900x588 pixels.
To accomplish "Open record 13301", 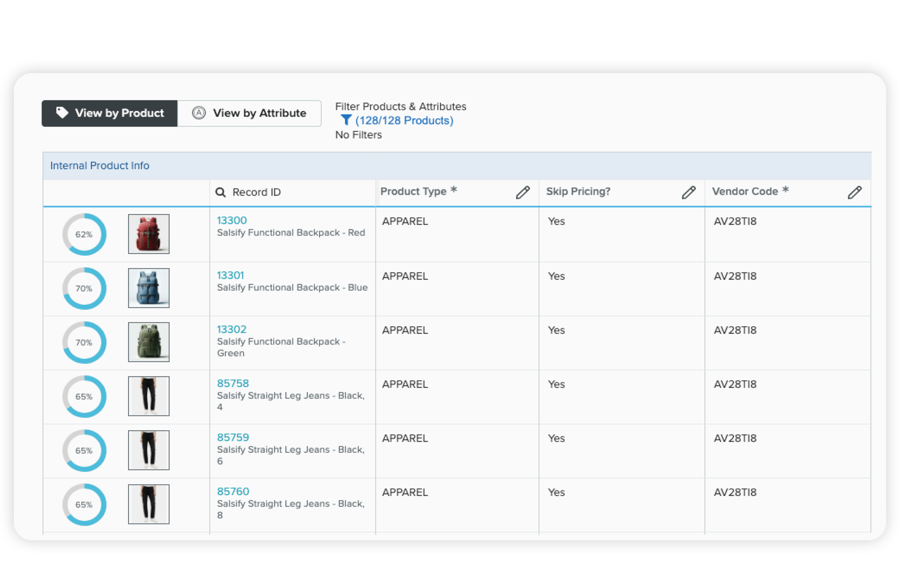I will coord(230,275).
